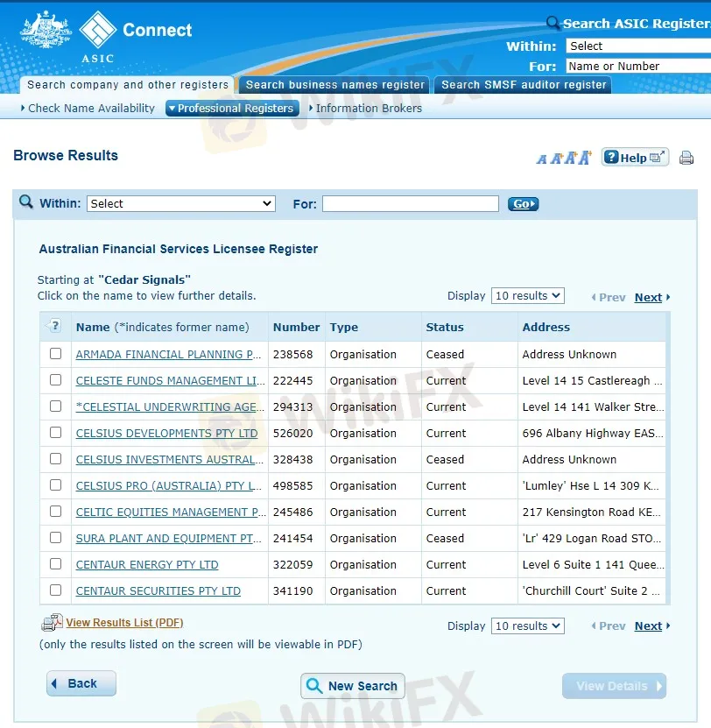Viewport: 711px width, 728px height.
Task: Go to Next page at bottom
Action: tap(648, 626)
